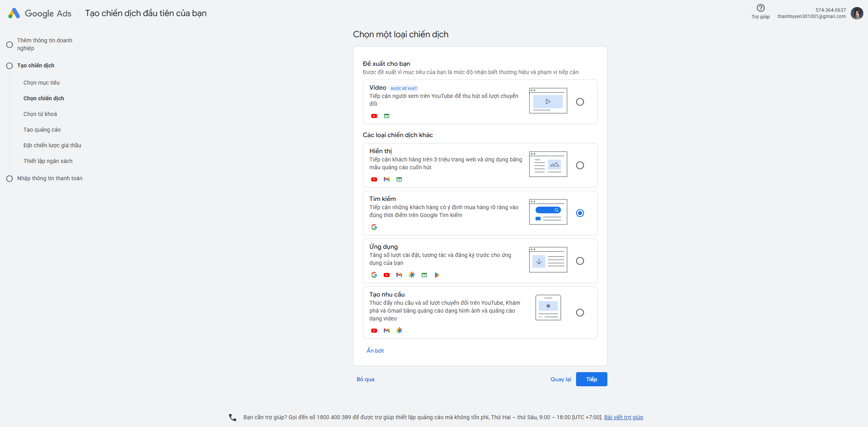Click Gmail icon in Ứng dụng card
The width and height of the screenshot is (868, 427).
point(399,275)
